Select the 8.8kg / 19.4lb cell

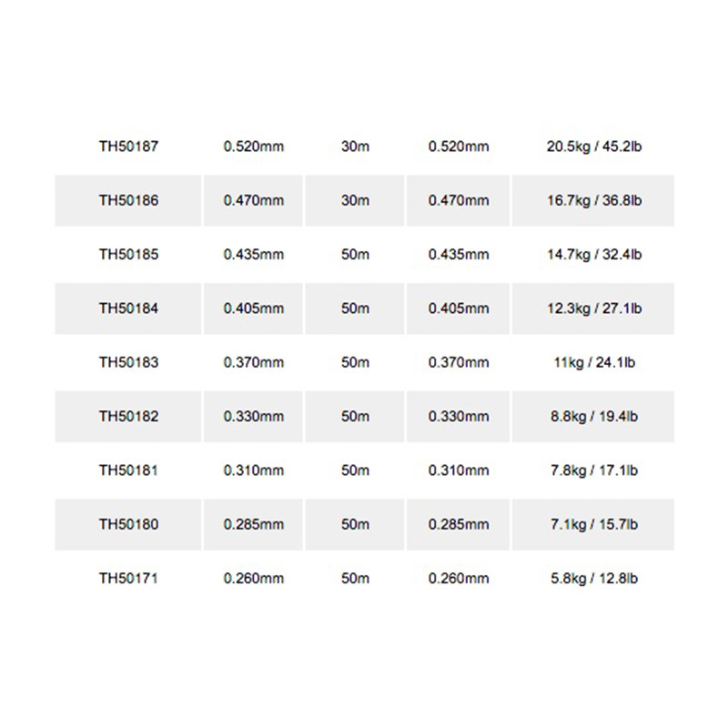click(x=593, y=417)
